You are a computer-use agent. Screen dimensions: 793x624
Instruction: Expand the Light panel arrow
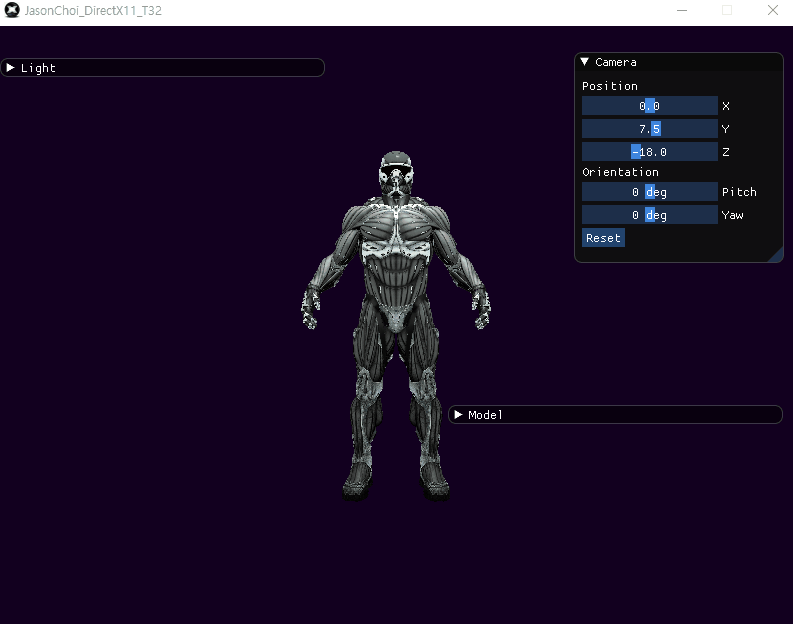click(10, 68)
